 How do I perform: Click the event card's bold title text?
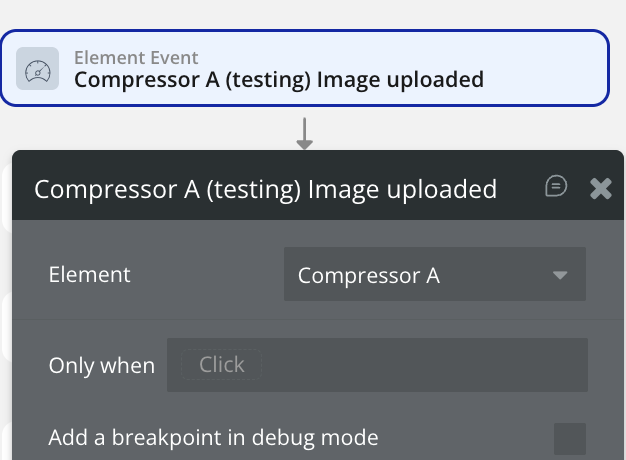pos(279,79)
